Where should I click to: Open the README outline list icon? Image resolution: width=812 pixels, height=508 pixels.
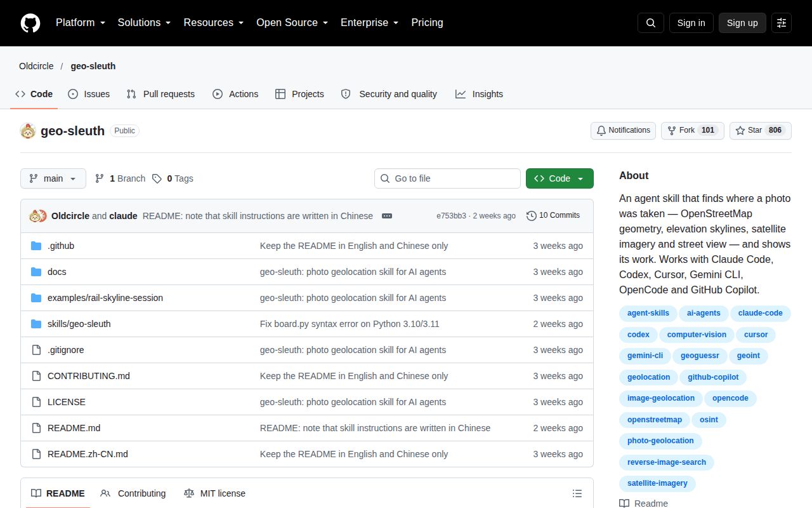[x=577, y=493]
